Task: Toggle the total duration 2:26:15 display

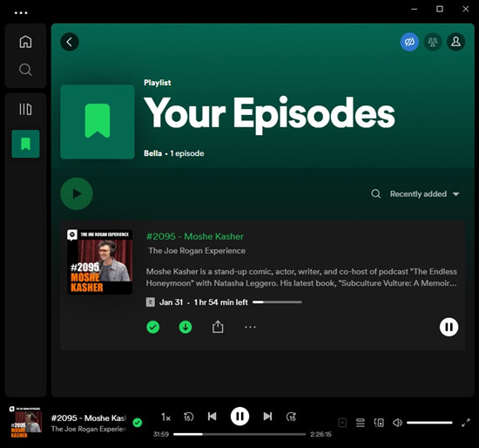Action: click(x=320, y=434)
